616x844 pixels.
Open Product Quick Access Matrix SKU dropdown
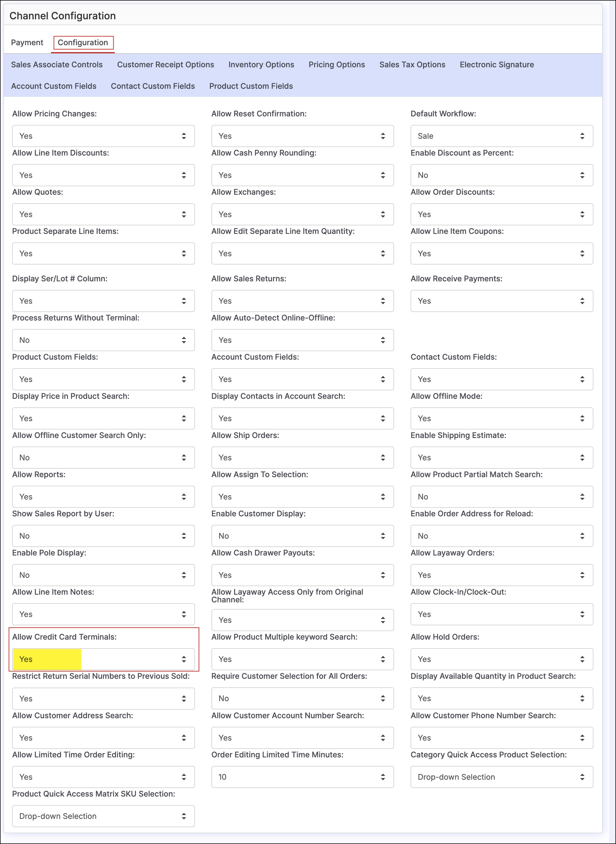pyautogui.click(x=103, y=816)
